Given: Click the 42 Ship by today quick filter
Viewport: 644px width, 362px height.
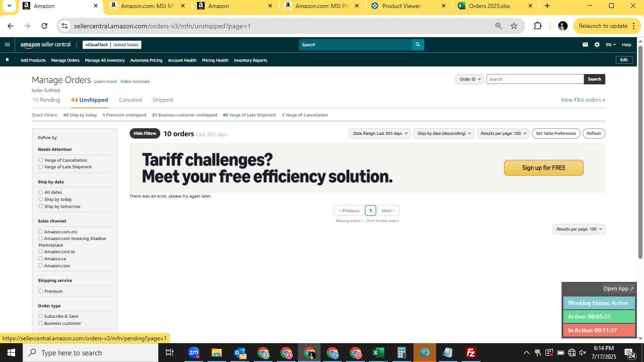Looking at the screenshot, I should 80,115.
